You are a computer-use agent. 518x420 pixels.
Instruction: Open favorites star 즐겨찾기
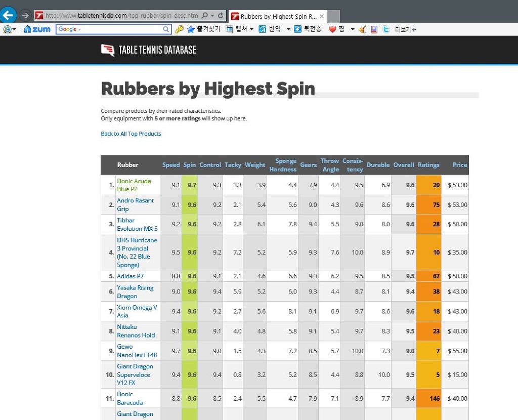pos(203,29)
